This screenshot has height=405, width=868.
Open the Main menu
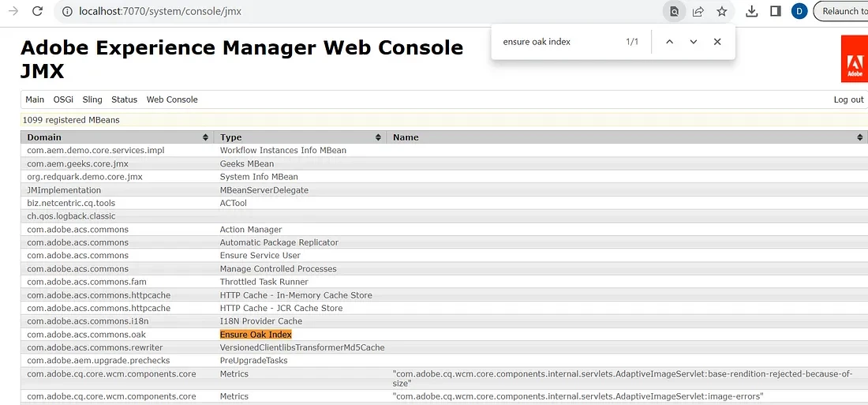coord(35,99)
